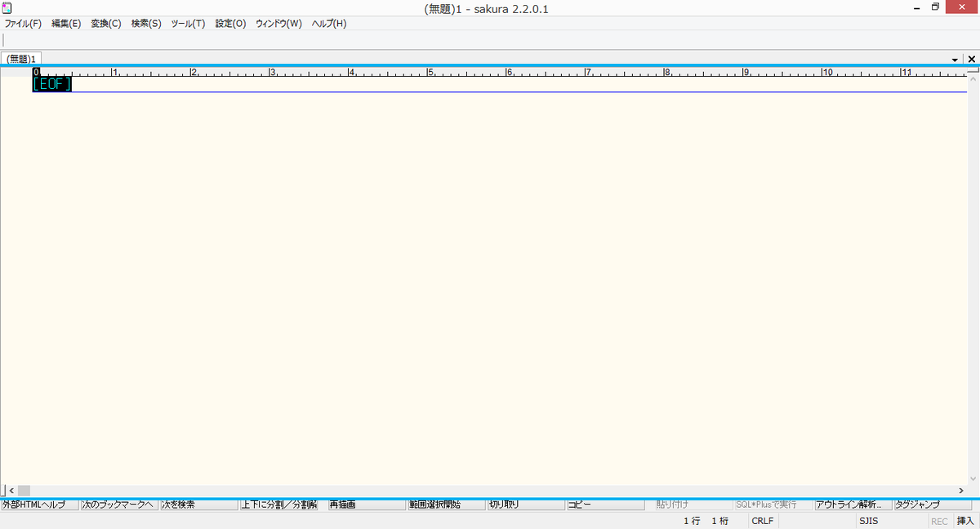
Task: Open the ツール(T) menu
Action: click(x=188, y=24)
